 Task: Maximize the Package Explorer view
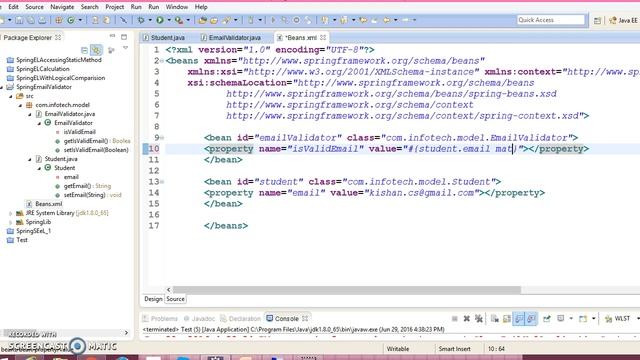(124, 37)
